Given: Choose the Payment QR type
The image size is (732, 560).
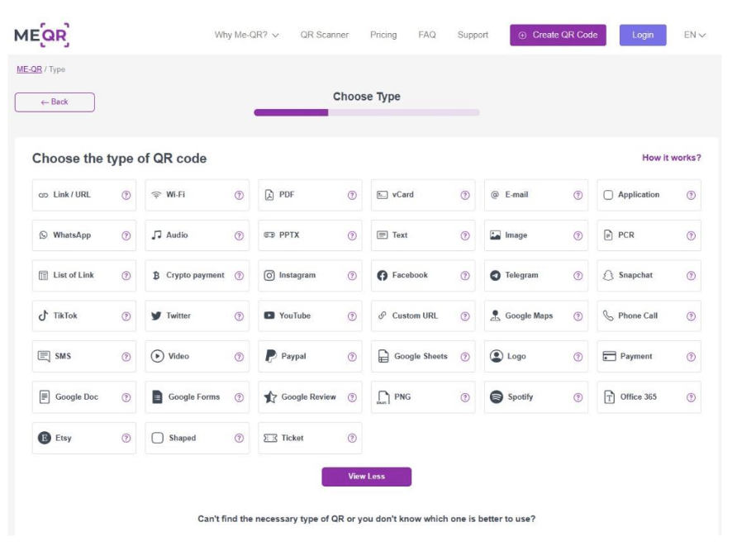Looking at the screenshot, I should click(649, 356).
